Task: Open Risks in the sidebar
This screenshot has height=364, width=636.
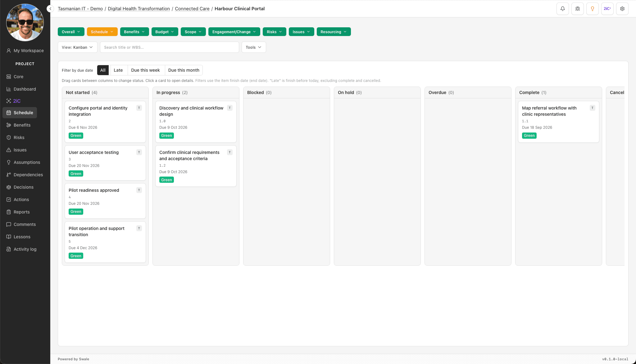Action: (x=15, y=137)
